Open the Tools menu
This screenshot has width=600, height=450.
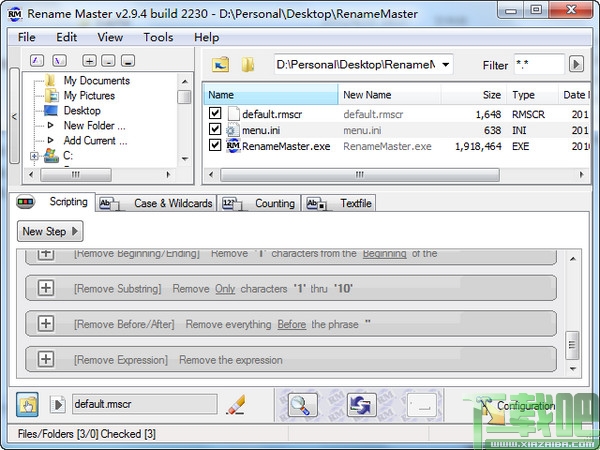158,37
